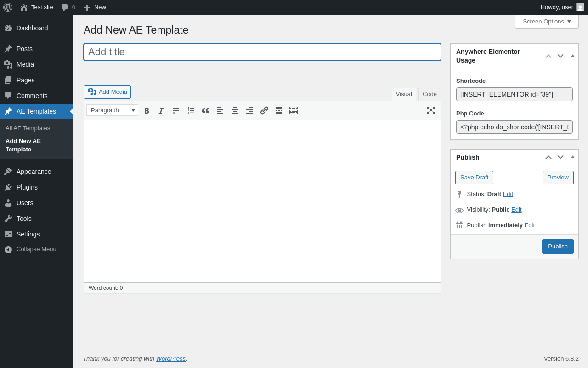
Task: Apply blockquote formatting
Action: (x=205, y=110)
